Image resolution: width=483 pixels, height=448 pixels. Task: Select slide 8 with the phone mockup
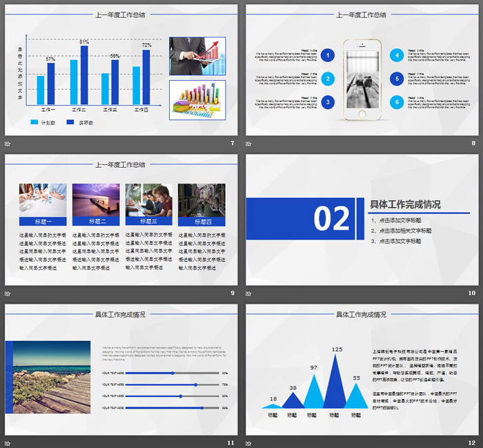[x=362, y=70]
